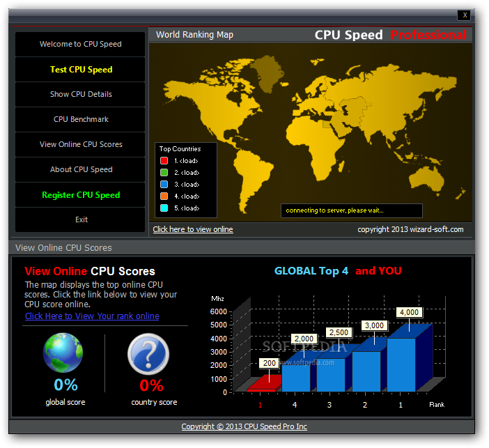
Task: Click '5. <load>' country entry
Action: [187, 208]
